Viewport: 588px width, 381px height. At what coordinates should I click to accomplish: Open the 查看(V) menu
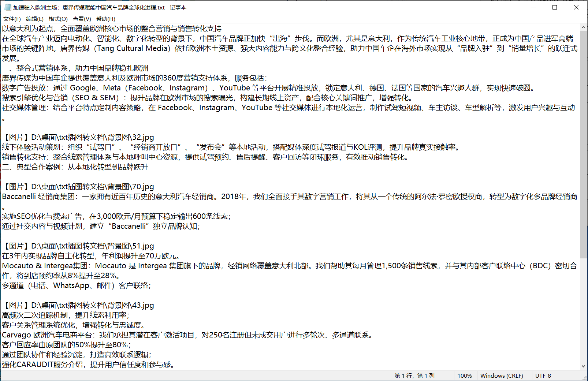click(82, 19)
